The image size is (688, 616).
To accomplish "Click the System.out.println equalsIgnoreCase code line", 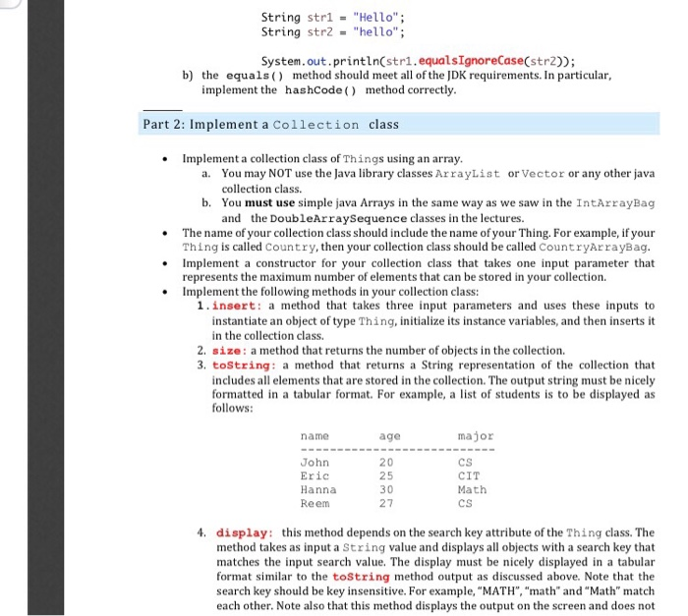I will pyautogui.click(x=418, y=61).
